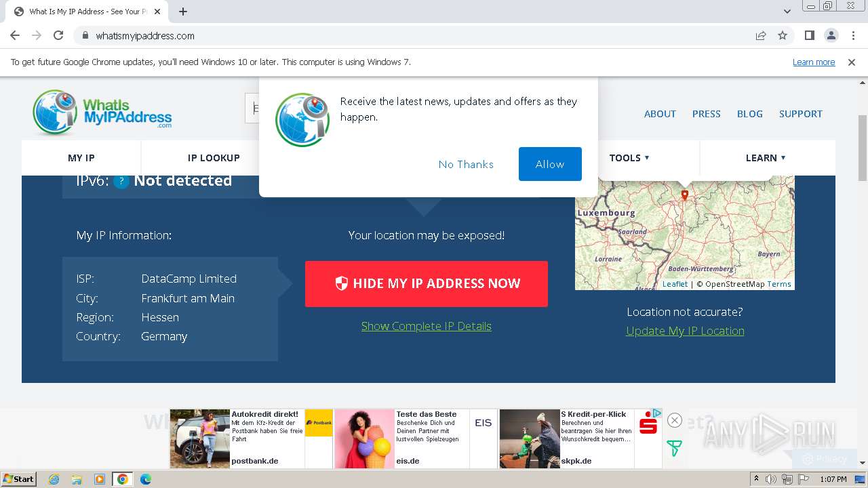The height and width of the screenshot is (488, 868).
Task: Click the red map location marker
Action: tap(685, 195)
